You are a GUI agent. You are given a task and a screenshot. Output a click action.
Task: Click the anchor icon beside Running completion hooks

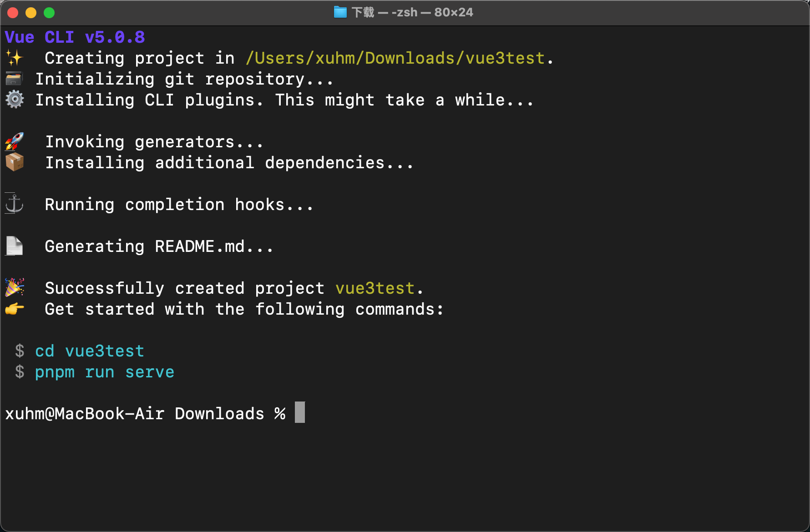[14, 204]
